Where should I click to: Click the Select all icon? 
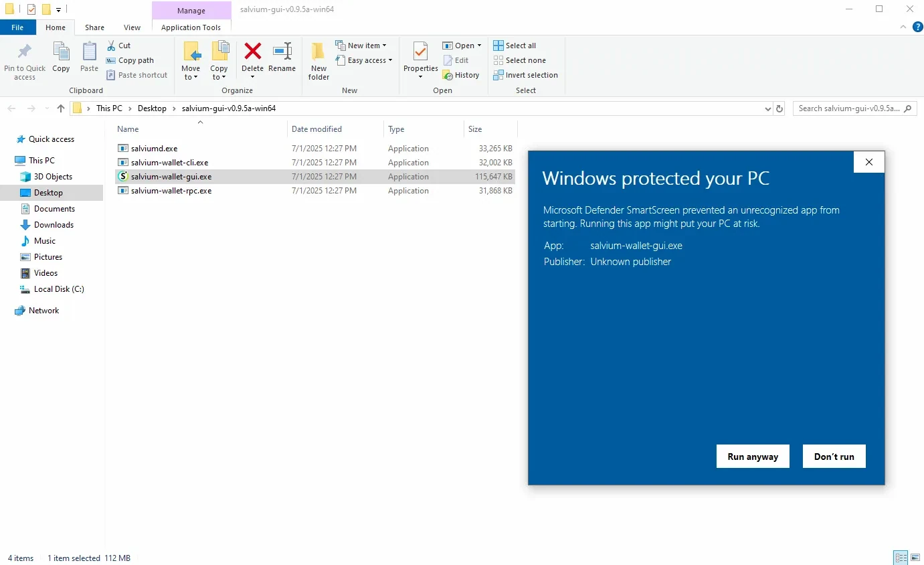(498, 46)
